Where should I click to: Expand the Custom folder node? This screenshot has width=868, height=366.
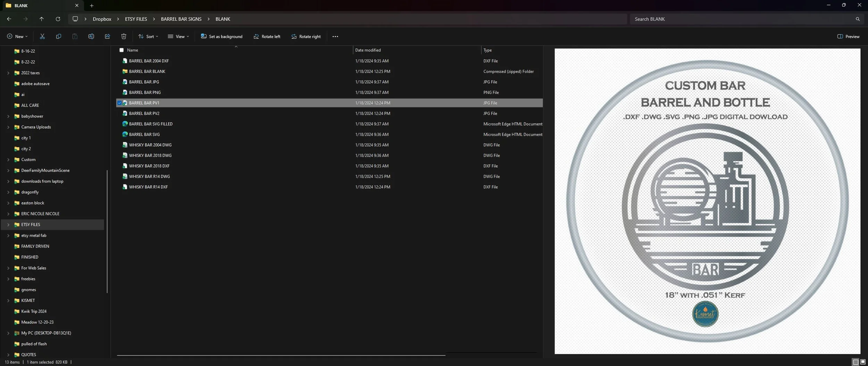[8, 160]
